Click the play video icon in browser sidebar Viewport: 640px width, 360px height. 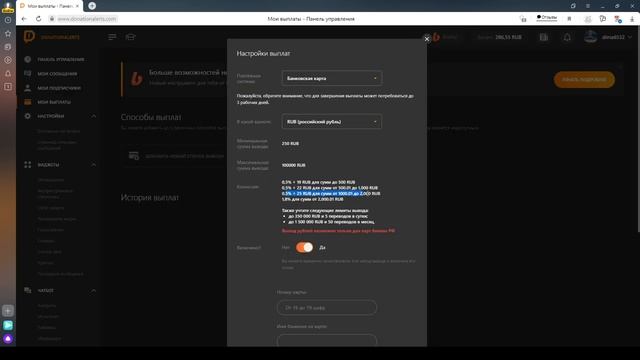point(8,60)
